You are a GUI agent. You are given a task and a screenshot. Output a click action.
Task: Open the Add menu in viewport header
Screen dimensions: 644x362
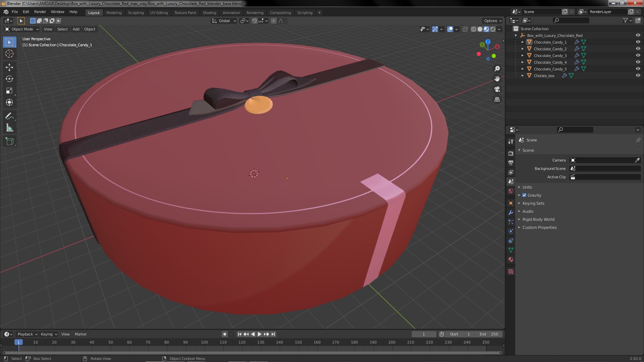(x=76, y=29)
